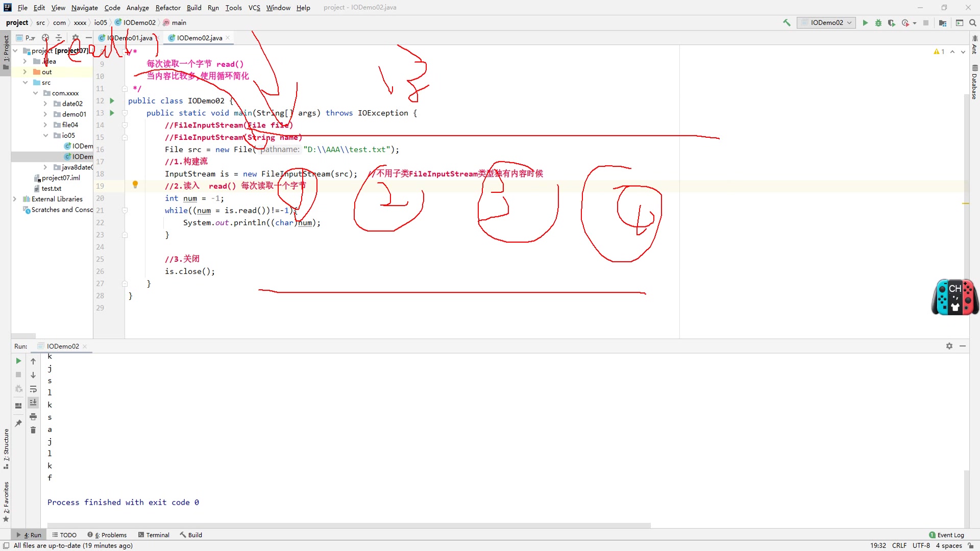Open the Run panel settings gear
The image size is (980, 551).
pos(949,346)
